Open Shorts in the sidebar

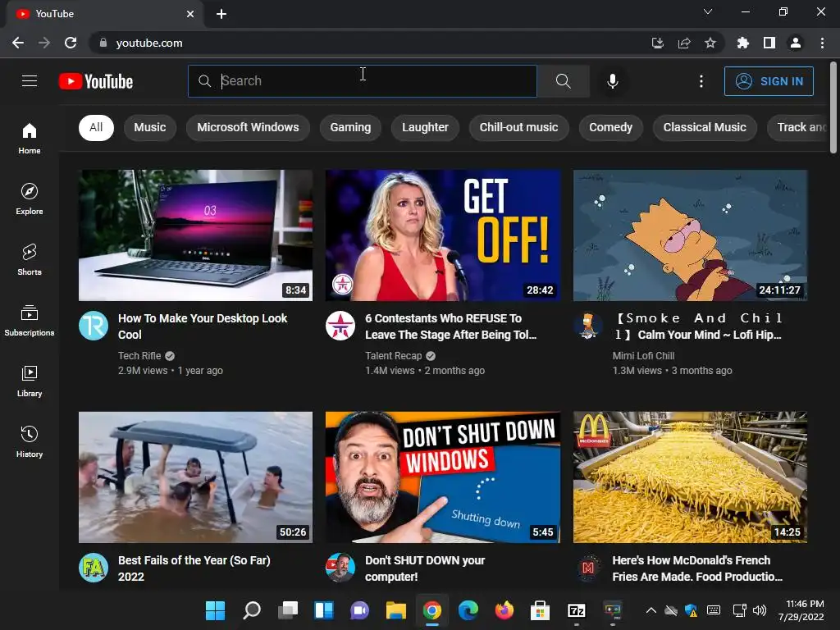click(30, 259)
